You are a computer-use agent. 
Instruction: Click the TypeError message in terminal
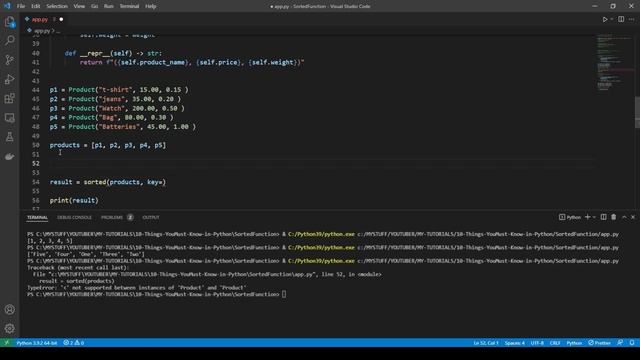coord(137,288)
